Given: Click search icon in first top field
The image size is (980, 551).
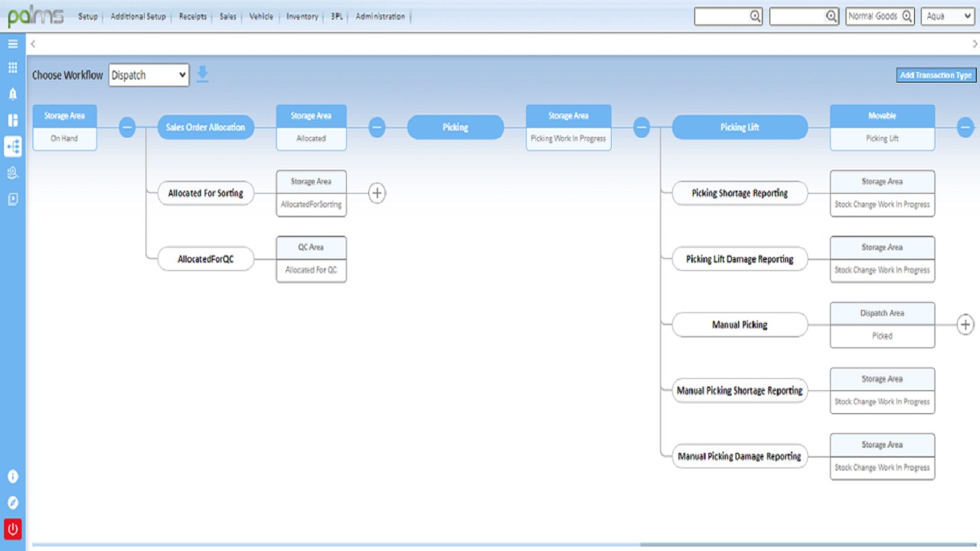Looking at the screenshot, I should [x=755, y=16].
